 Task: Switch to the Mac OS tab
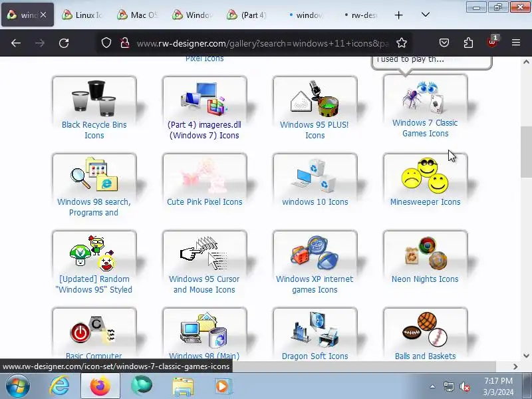[x=138, y=15]
